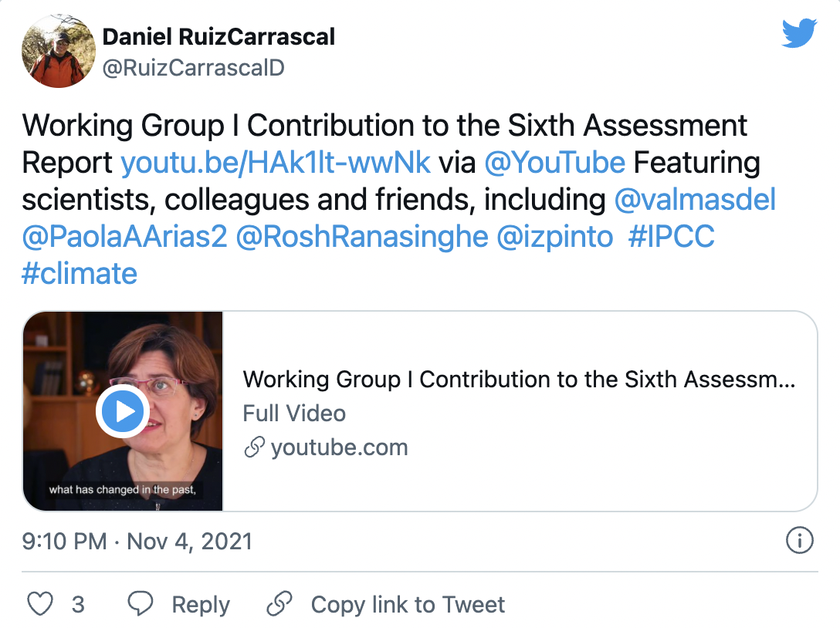Play the embedded YouTube video

[x=123, y=411]
